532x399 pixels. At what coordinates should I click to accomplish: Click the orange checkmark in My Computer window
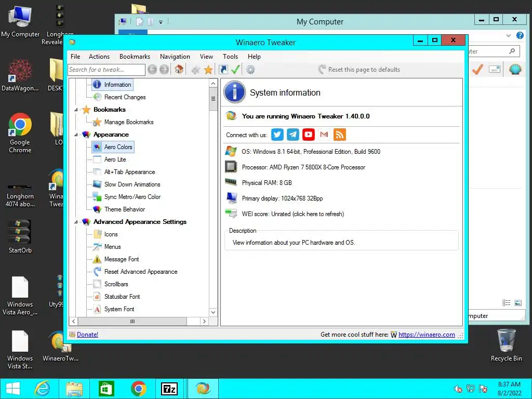pos(477,70)
